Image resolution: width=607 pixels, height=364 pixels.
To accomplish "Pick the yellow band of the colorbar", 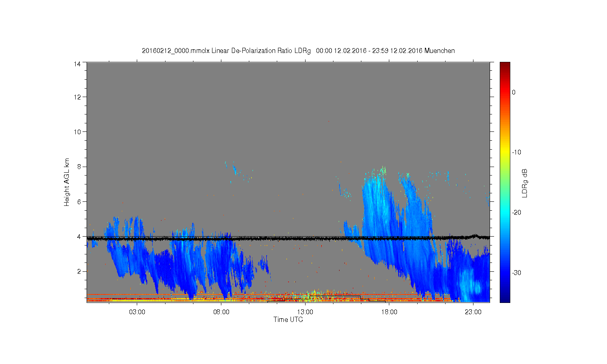I will 505,152.
